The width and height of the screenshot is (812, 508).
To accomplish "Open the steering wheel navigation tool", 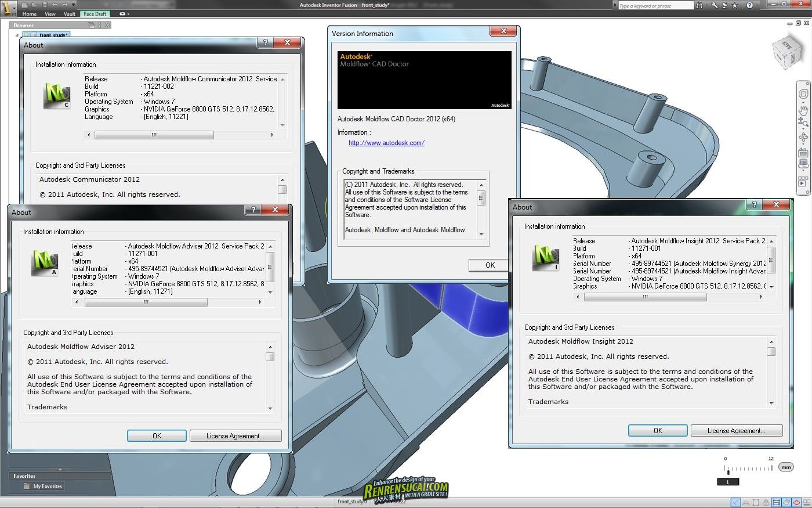I will pyautogui.click(x=804, y=94).
